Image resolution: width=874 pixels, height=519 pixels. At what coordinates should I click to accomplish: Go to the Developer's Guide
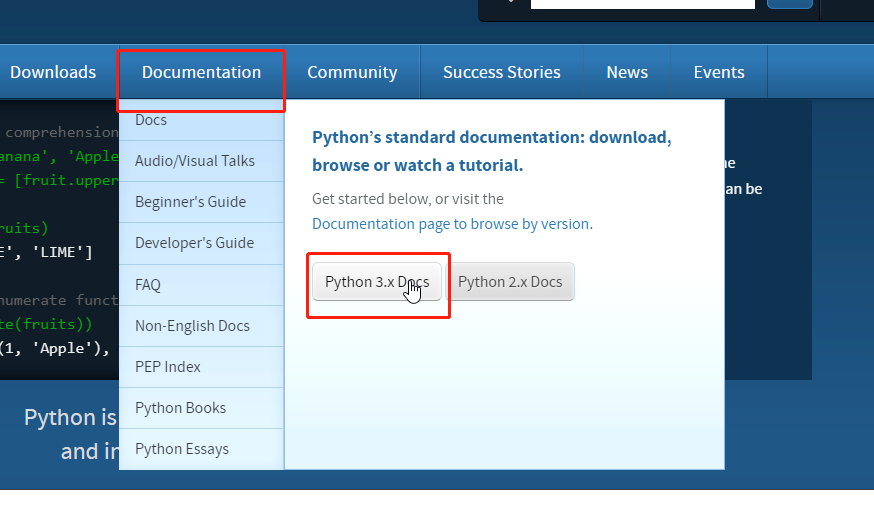coord(194,243)
